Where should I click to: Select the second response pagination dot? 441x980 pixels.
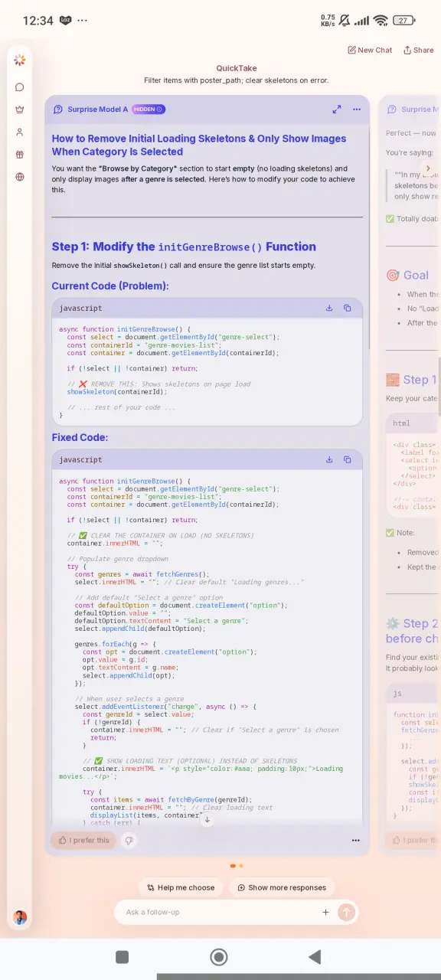[241, 866]
